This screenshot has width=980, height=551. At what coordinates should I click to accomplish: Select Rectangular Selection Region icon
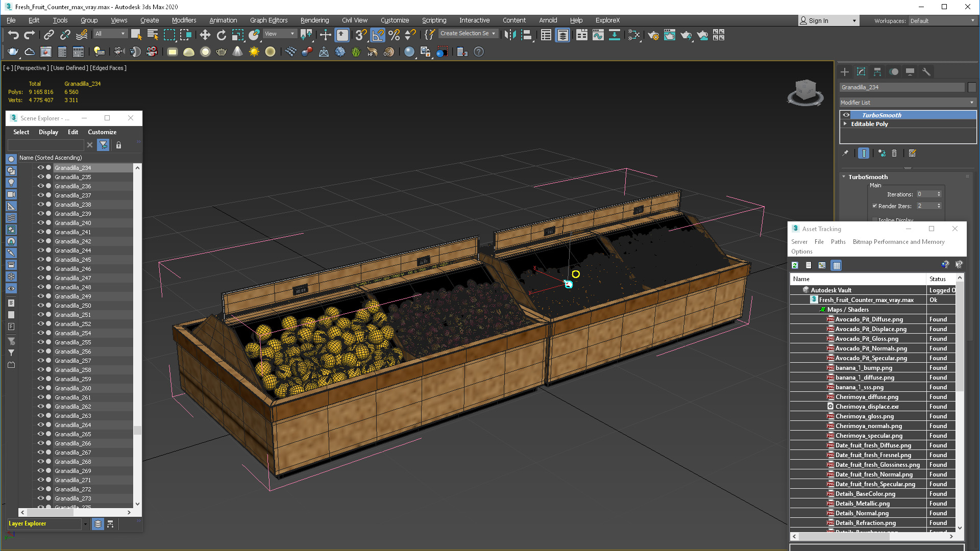[169, 35]
